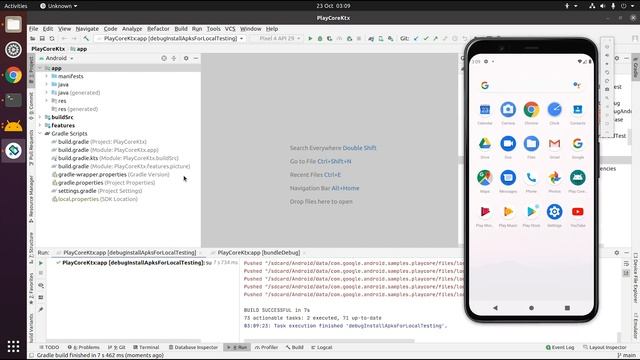The height and width of the screenshot is (360, 640).
Task: Rerun task with green arrow in Run panel
Action: click(x=41, y=263)
